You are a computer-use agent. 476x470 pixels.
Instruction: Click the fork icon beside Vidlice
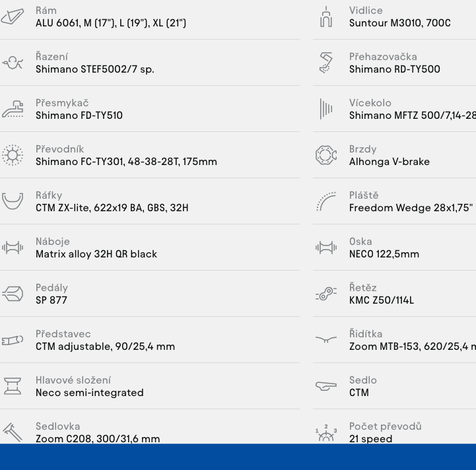(x=326, y=17)
